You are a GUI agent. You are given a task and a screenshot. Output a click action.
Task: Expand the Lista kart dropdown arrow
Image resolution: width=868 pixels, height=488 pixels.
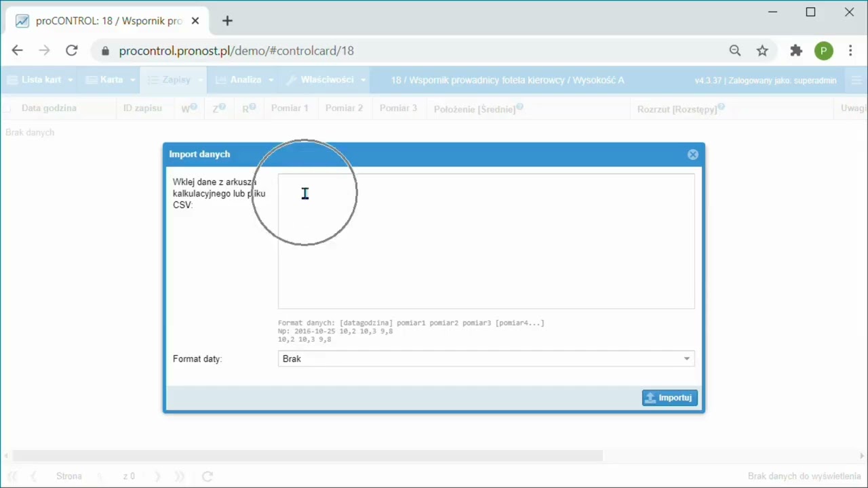71,81
